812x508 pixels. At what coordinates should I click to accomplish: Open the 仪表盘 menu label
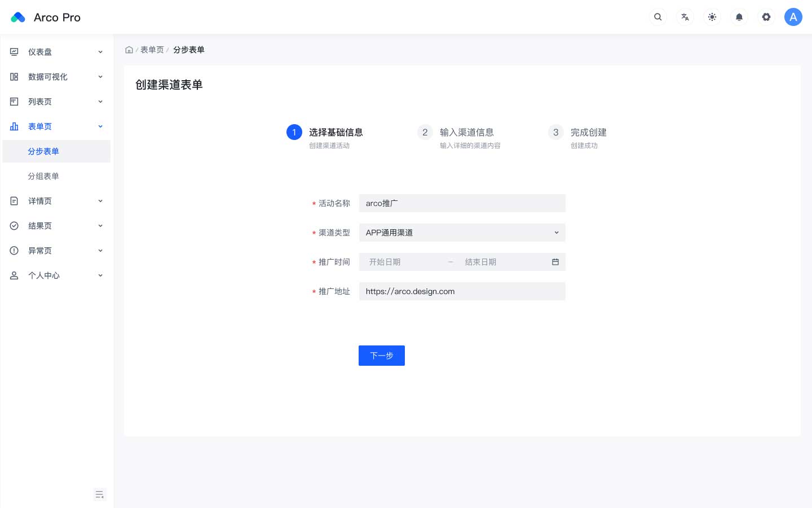coord(40,52)
